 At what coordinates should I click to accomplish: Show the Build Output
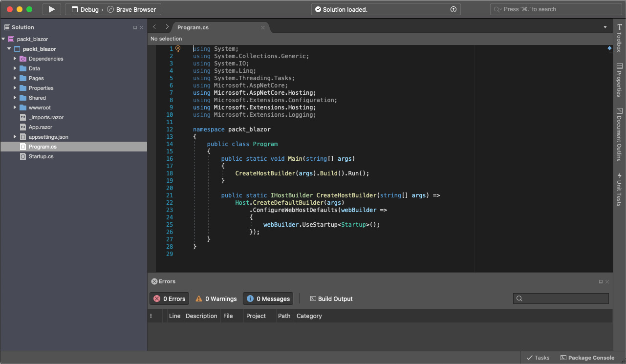pyautogui.click(x=331, y=299)
